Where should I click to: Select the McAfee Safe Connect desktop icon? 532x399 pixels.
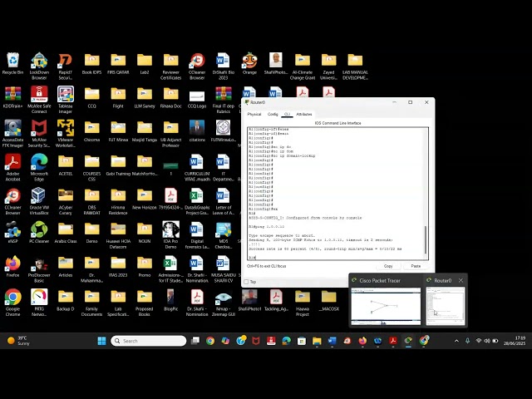click(39, 100)
